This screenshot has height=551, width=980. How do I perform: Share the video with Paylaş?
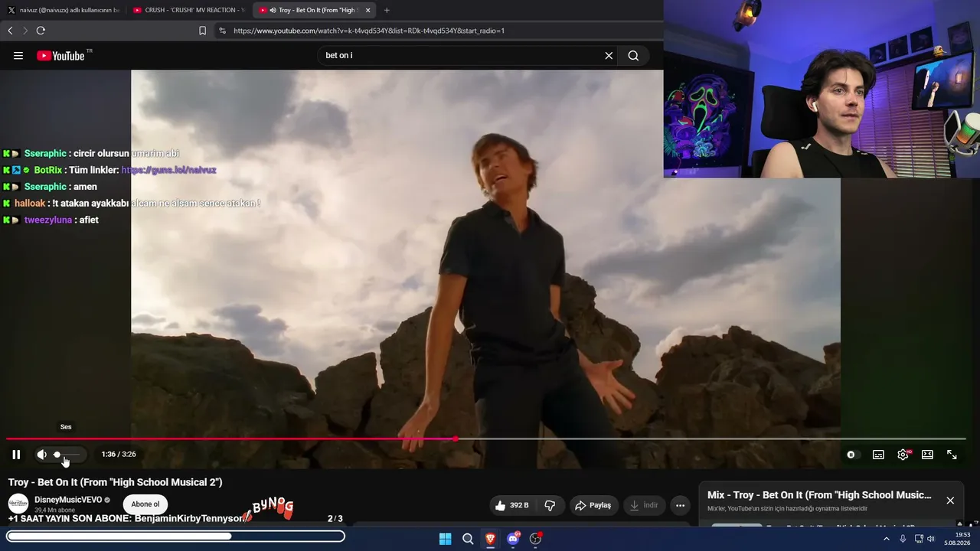593,505
